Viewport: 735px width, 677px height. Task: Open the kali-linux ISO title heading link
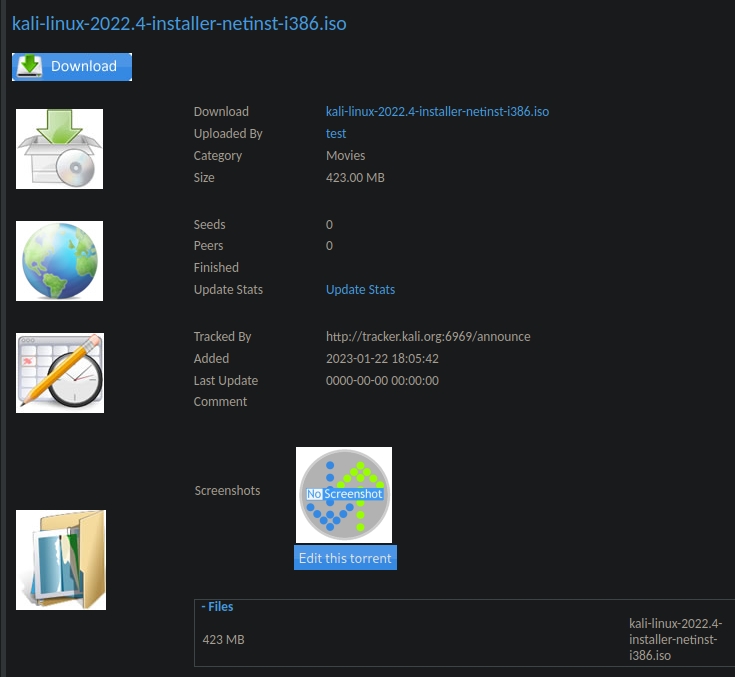[x=179, y=23]
